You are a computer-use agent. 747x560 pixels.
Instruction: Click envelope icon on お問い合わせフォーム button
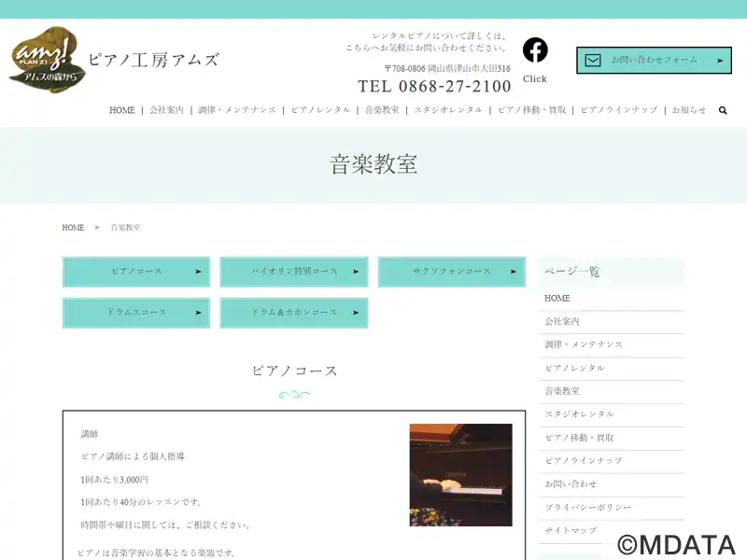(593, 61)
